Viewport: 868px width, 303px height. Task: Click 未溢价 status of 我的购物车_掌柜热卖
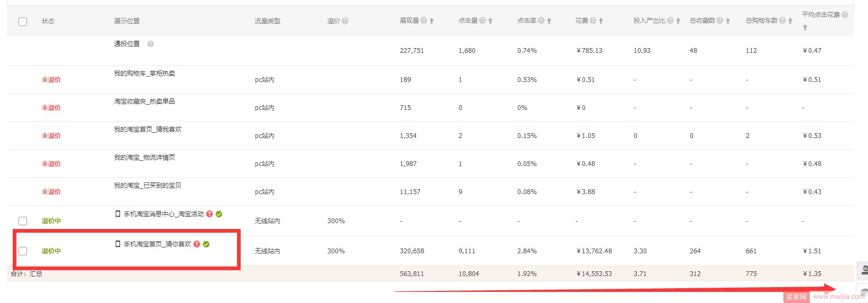pyautogui.click(x=51, y=80)
